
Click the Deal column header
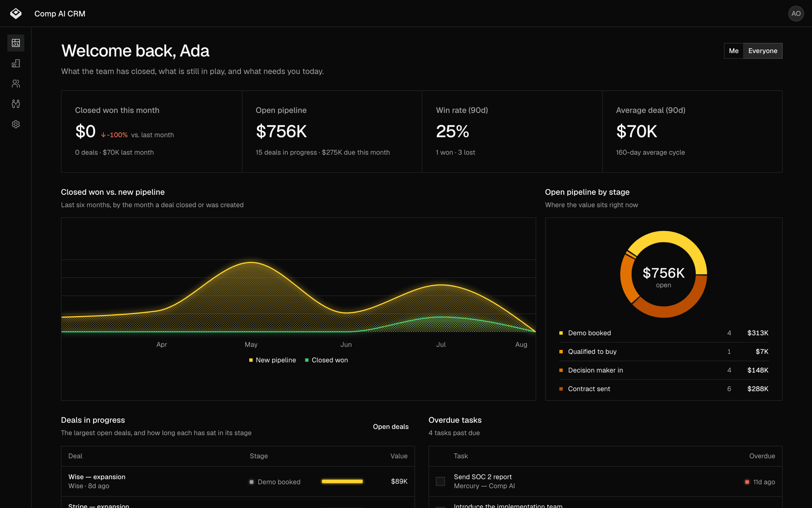click(x=75, y=456)
